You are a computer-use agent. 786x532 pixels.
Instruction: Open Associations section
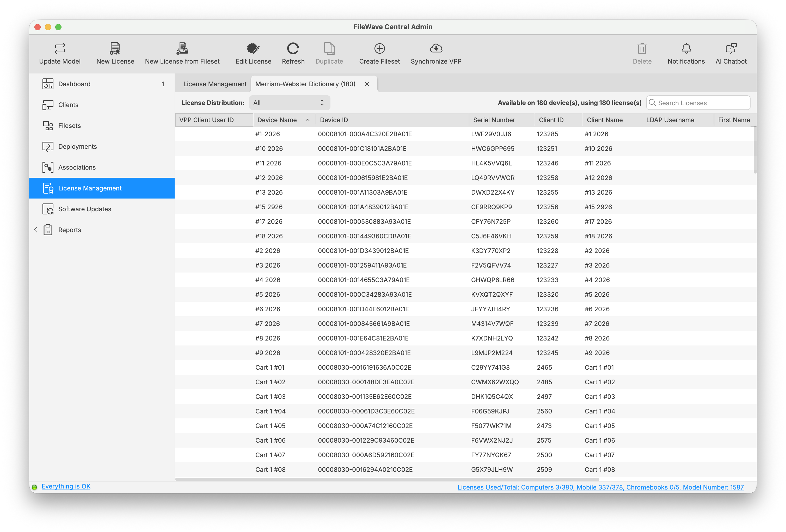click(102, 168)
